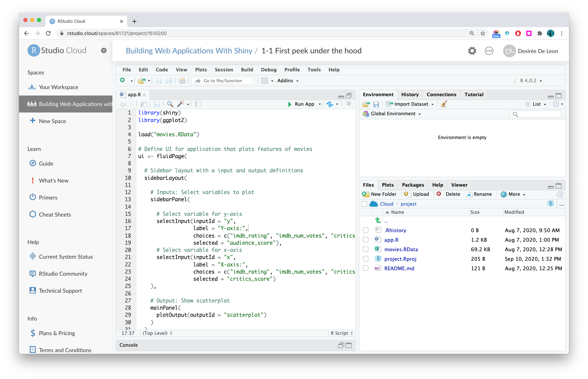Open Your Workspace in the sidebar
This screenshot has height=379, width=588.
click(x=58, y=87)
